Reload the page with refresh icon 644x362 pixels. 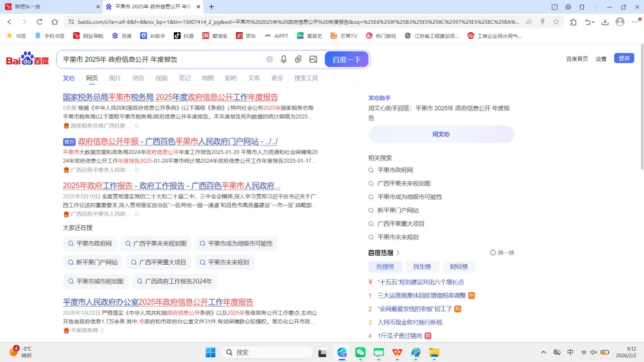(x=39, y=22)
